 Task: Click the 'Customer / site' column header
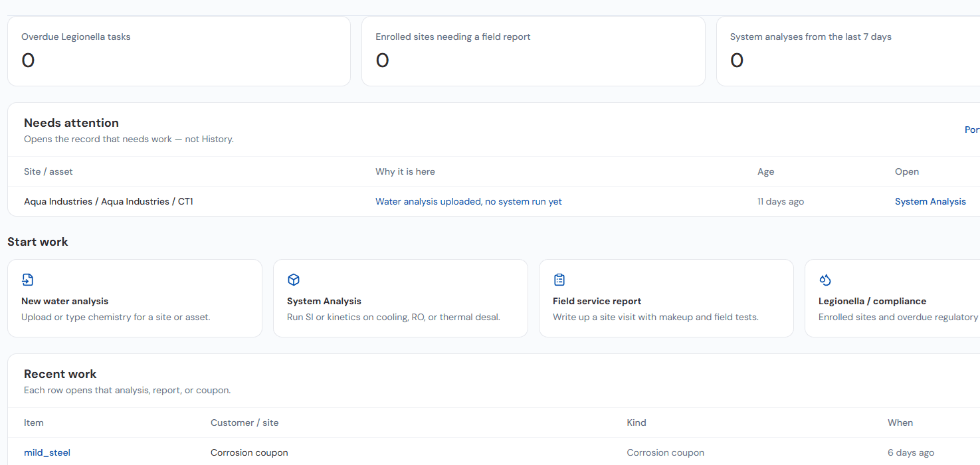(245, 422)
